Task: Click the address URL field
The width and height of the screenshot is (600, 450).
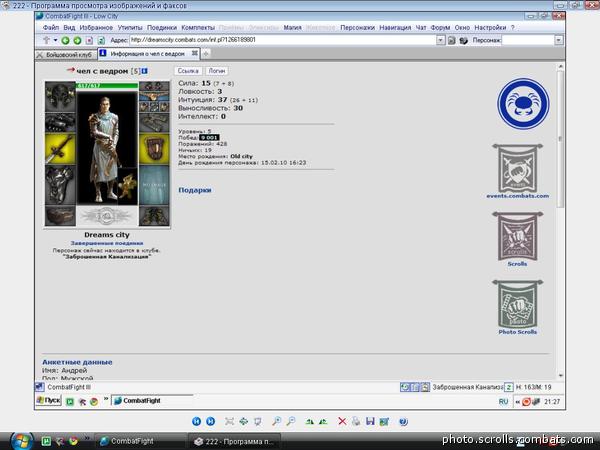Action: click(283, 40)
